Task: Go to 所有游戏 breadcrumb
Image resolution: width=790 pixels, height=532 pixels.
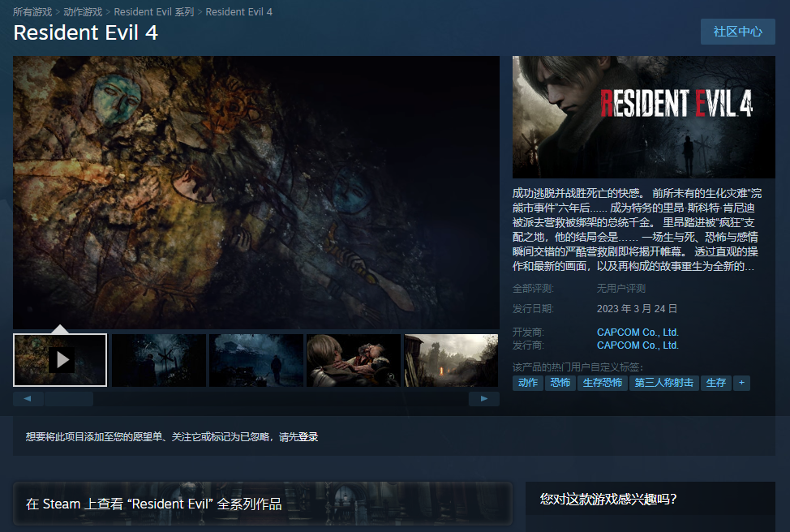Action: [x=34, y=12]
